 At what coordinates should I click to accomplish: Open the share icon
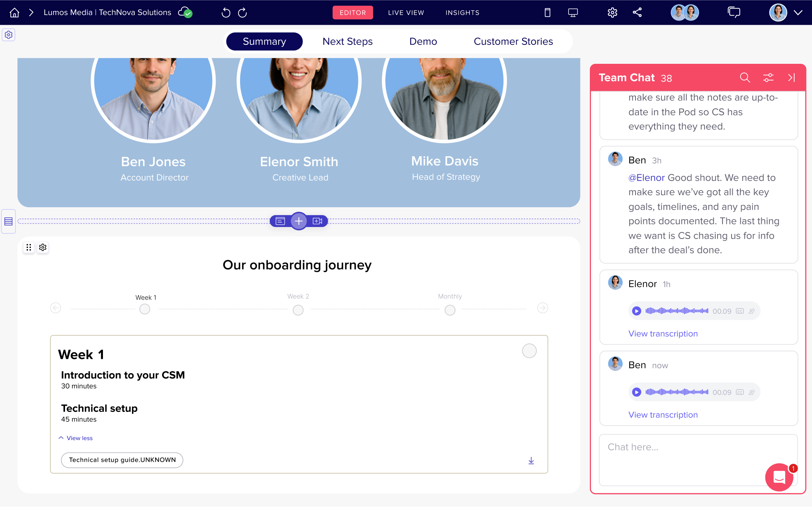pos(637,13)
